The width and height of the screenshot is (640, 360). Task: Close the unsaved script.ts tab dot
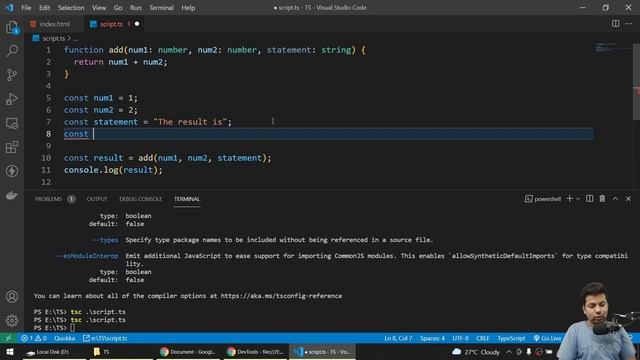pyautogui.click(x=137, y=24)
